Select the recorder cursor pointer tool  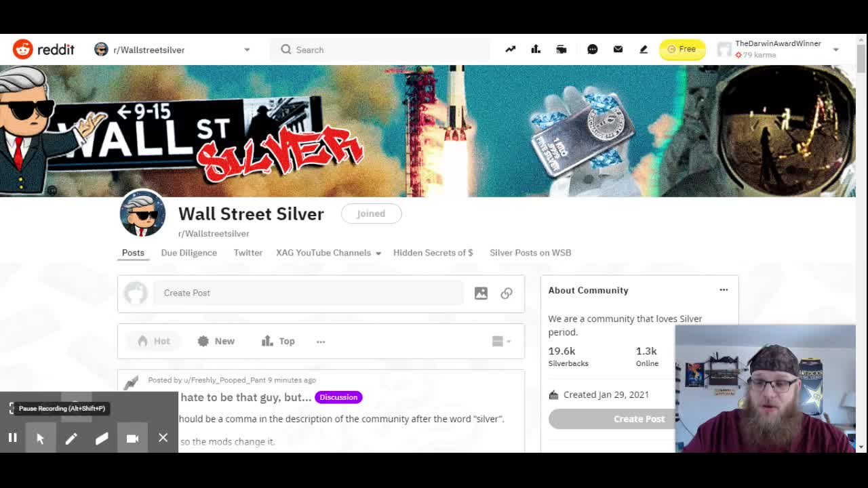tap(40, 438)
